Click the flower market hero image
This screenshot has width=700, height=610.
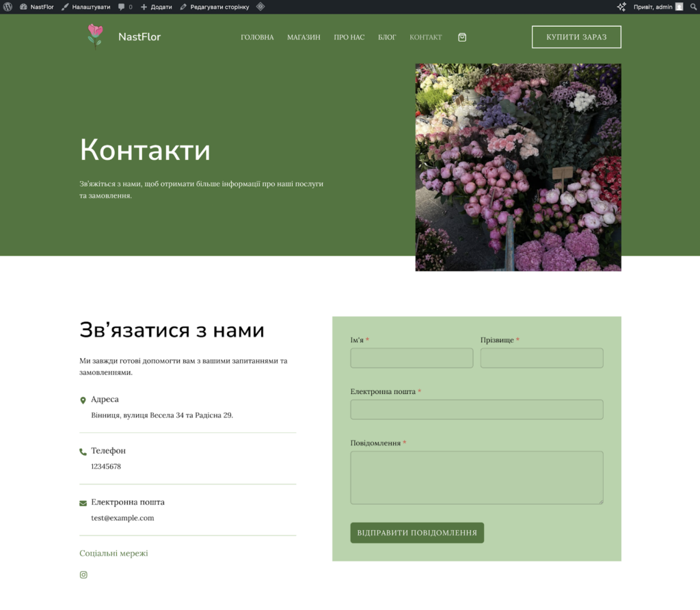tap(518, 167)
